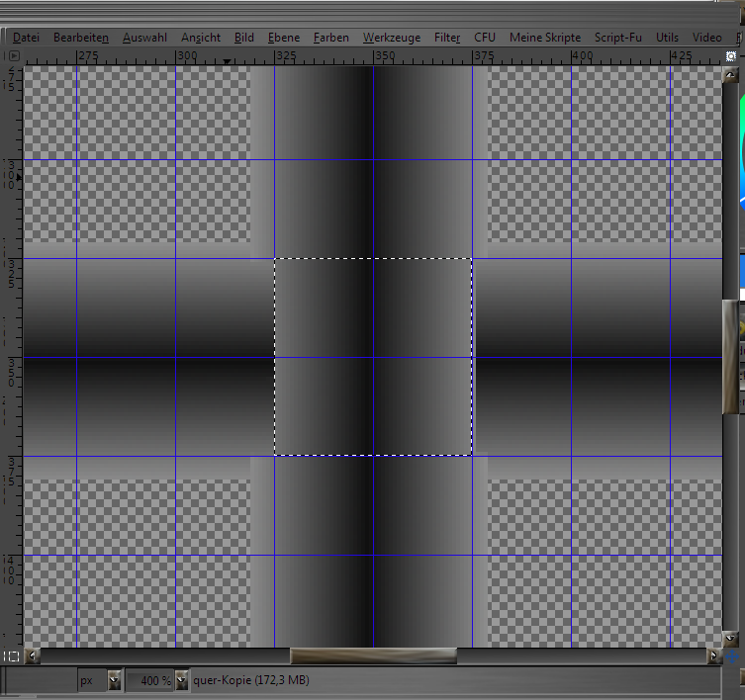
Task: Open the Filter menu
Action: click(x=447, y=38)
